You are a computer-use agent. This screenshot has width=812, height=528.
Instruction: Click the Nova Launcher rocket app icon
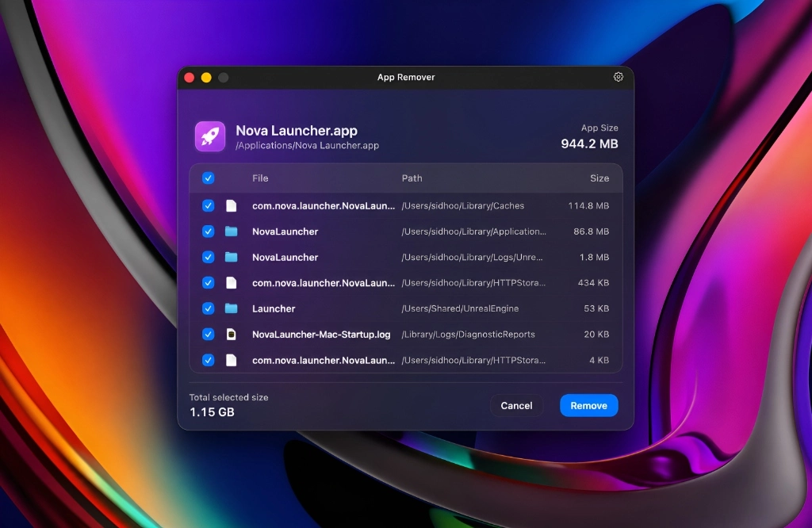click(x=209, y=136)
